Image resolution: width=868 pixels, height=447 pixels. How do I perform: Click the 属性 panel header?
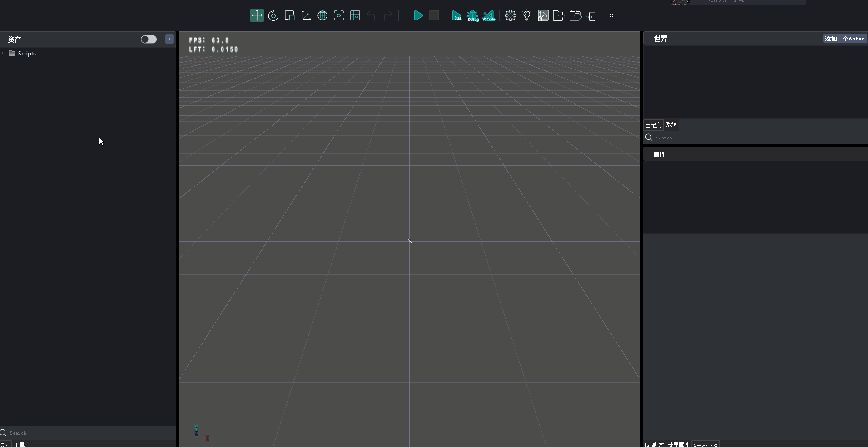[756, 154]
